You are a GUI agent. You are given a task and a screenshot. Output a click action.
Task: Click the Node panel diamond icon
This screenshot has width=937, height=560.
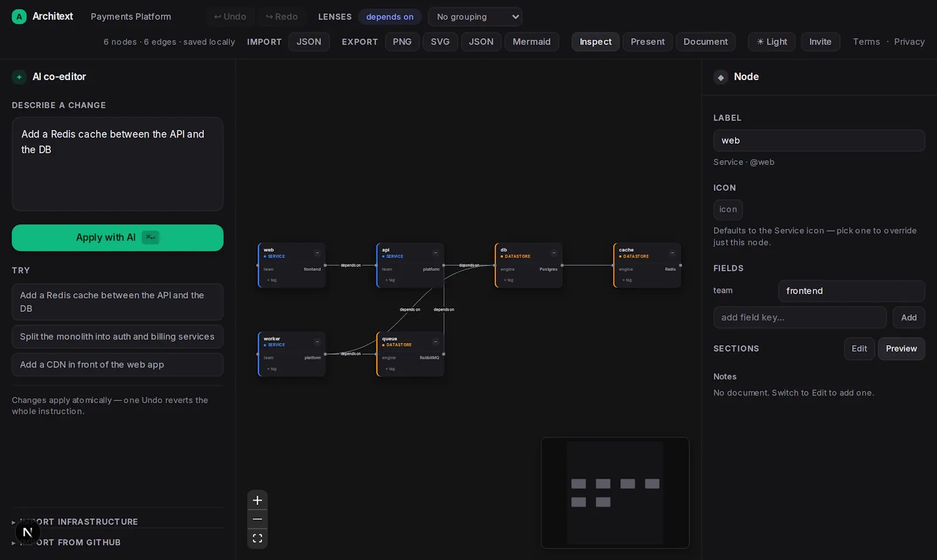tap(721, 77)
